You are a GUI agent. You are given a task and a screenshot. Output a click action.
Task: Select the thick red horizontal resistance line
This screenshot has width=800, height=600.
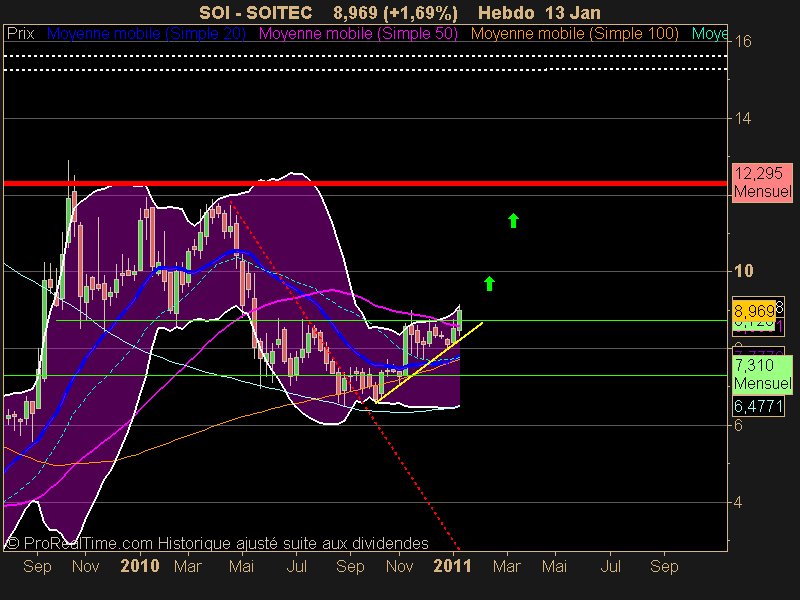click(x=365, y=183)
